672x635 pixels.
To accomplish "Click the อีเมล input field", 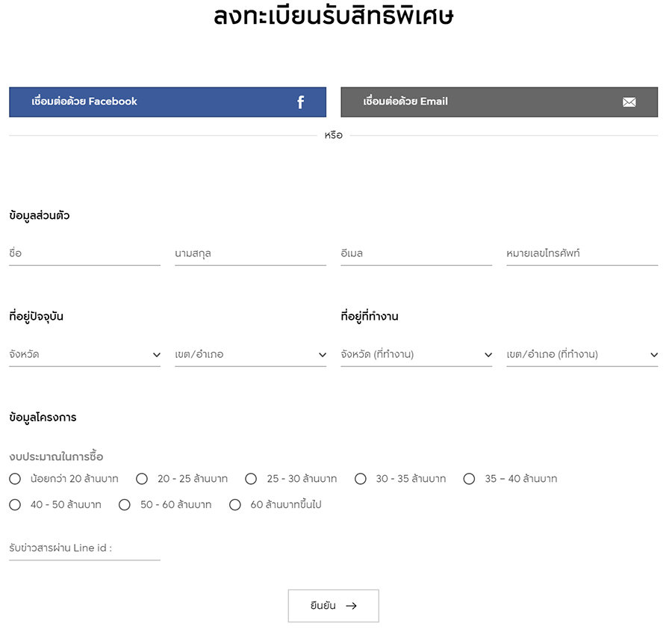I will pos(416,254).
